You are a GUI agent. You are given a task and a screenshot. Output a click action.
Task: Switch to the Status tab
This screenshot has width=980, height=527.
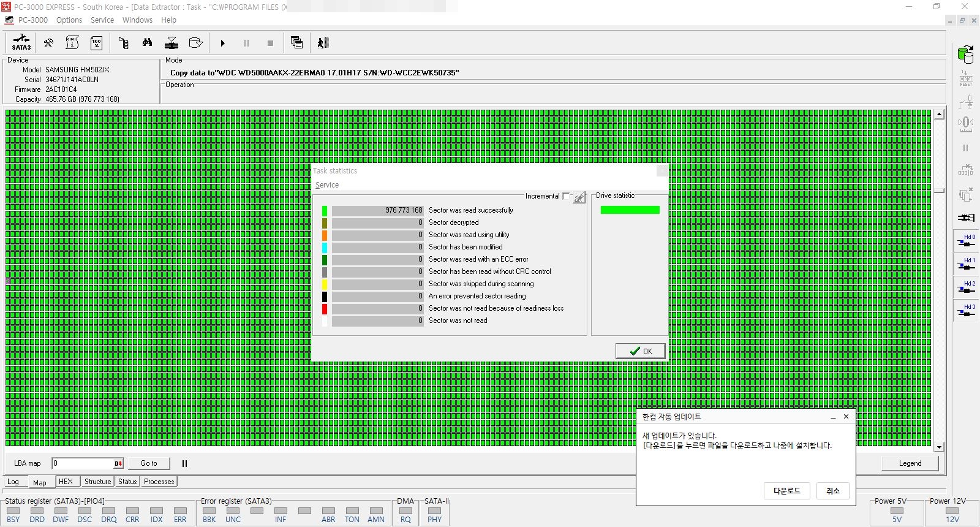pos(127,482)
